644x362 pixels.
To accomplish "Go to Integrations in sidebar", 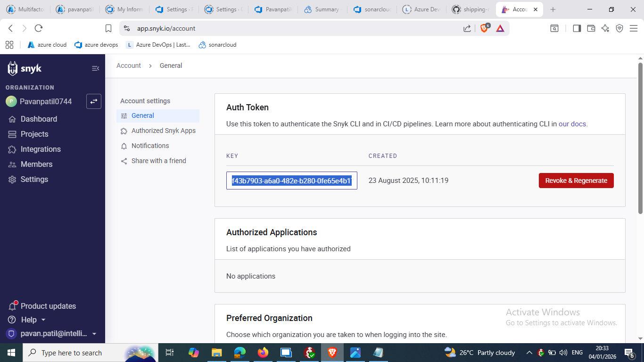I will point(41,149).
